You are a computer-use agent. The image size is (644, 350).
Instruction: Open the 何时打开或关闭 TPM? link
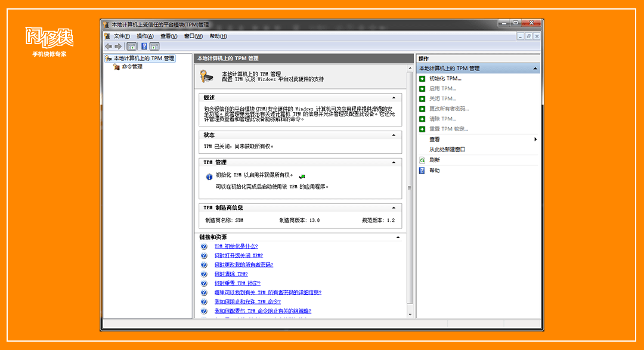pyautogui.click(x=239, y=256)
